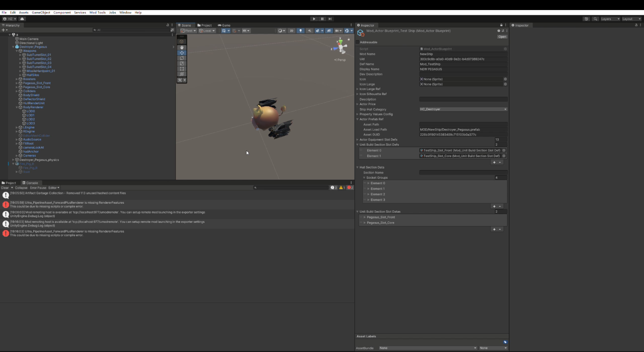Image resolution: width=644 pixels, height=352 pixels.
Task: Collapse the Weapons tree node
Action: pyautogui.click(x=17, y=51)
